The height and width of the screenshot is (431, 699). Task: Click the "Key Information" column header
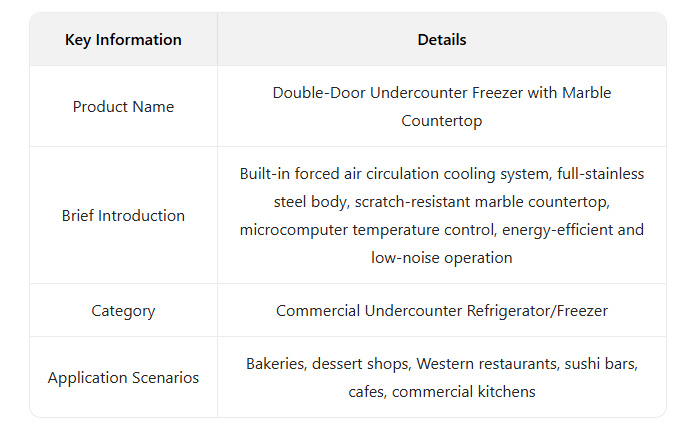click(123, 40)
